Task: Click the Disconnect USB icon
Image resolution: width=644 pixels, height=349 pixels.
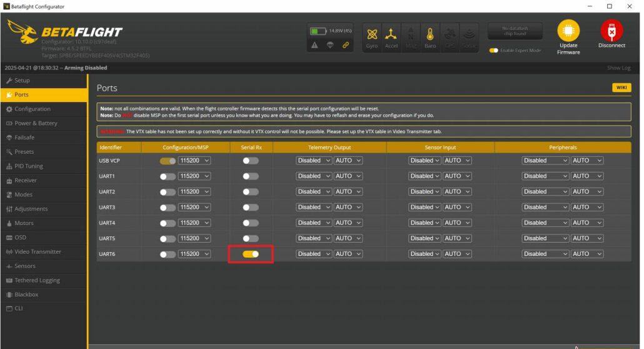Action: (x=611, y=31)
